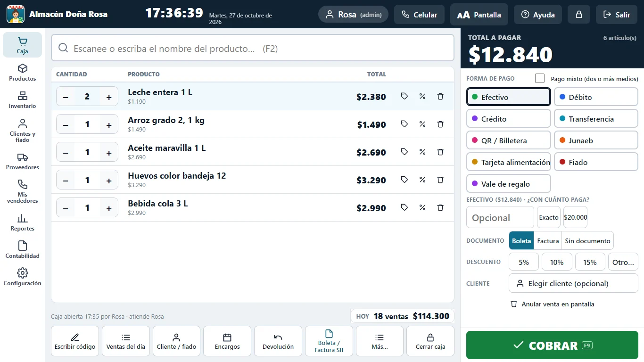644x362 pixels.
Task: Open the Más... options menu
Action: click(380, 341)
